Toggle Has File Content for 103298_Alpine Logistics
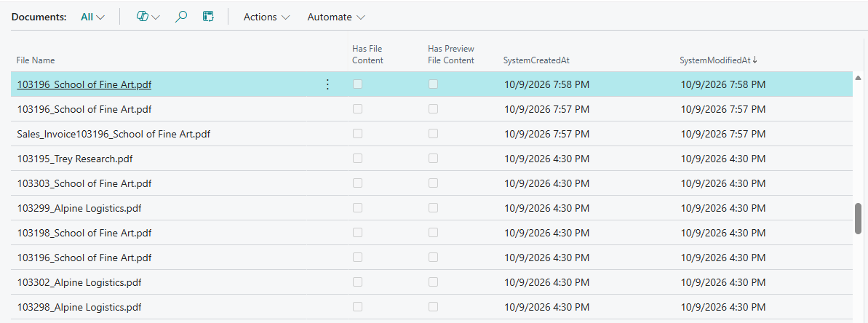 (x=358, y=306)
